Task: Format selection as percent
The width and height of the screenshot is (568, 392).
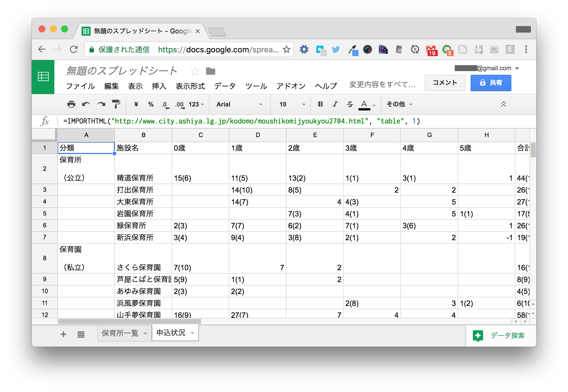Action: [x=151, y=105]
